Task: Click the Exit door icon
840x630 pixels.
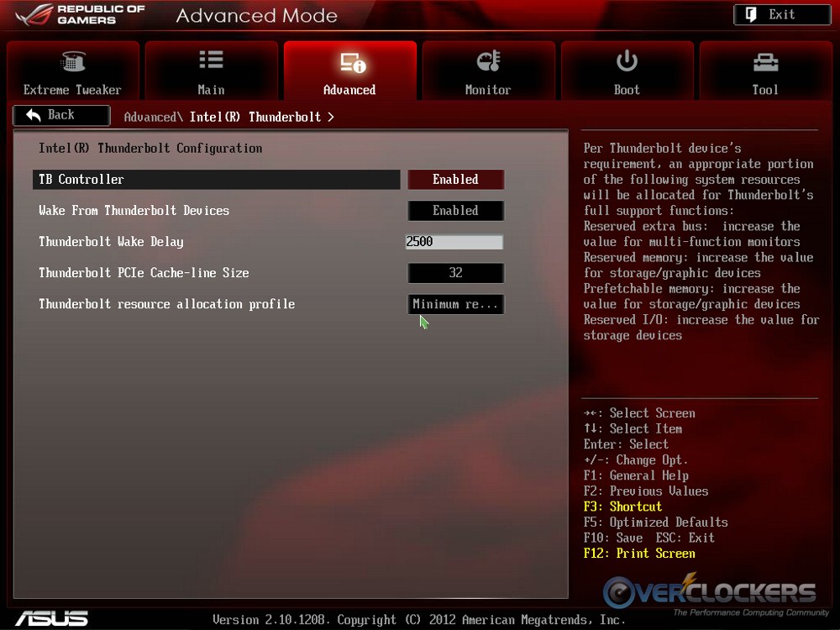Action: (751, 14)
